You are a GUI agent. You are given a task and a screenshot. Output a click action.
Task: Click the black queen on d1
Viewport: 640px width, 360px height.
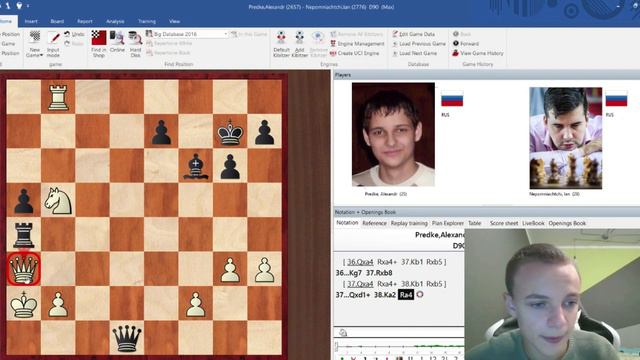tap(127, 338)
